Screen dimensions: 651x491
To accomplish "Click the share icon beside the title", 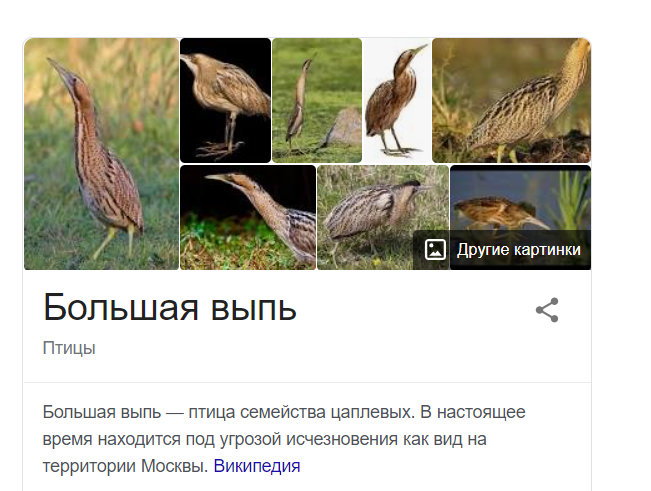I will pos(547,310).
